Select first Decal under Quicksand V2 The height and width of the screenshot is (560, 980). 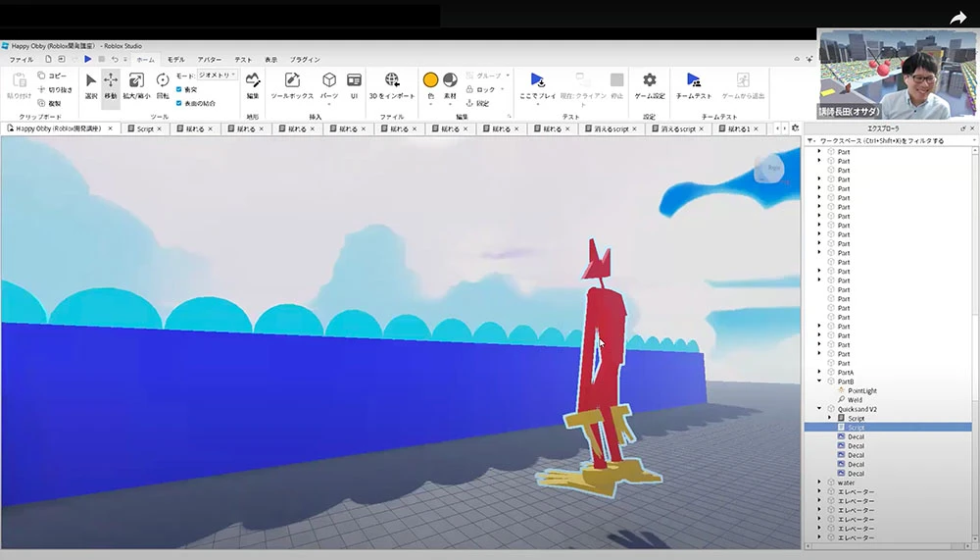[x=856, y=436]
